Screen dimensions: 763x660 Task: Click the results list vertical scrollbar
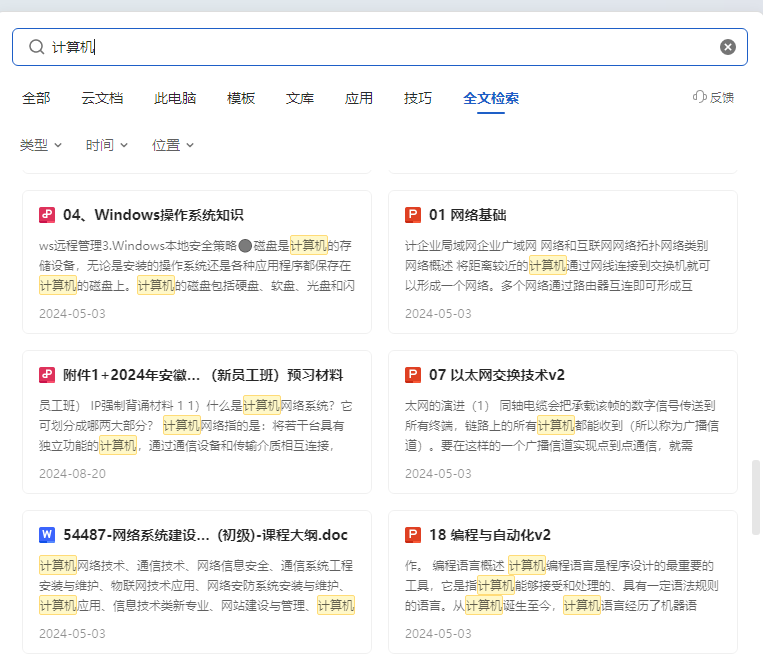pos(755,496)
